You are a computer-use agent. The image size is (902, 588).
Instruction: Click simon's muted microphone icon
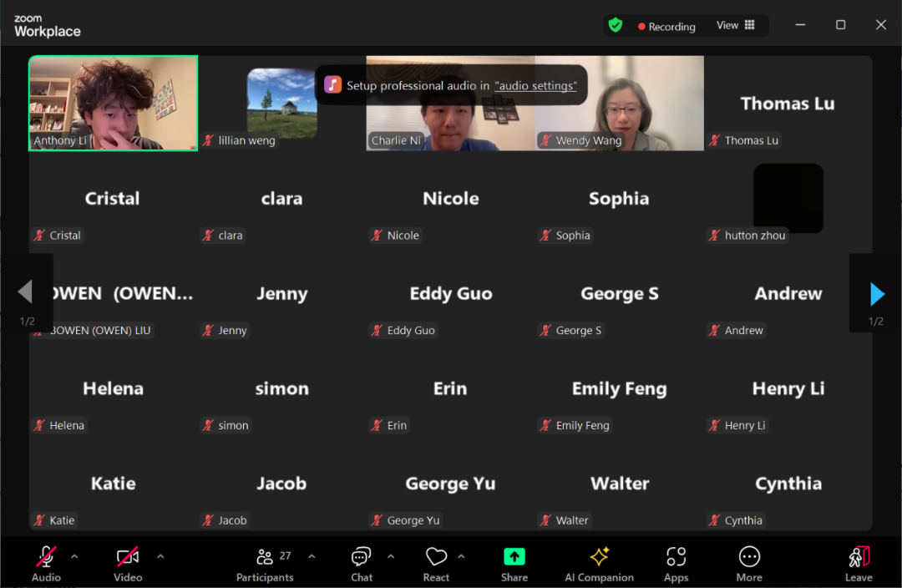[x=208, y=425]
